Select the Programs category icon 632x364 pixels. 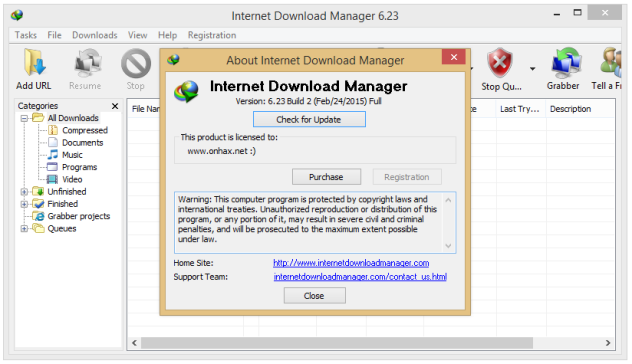pyautogui.click(x=53, y=167)
